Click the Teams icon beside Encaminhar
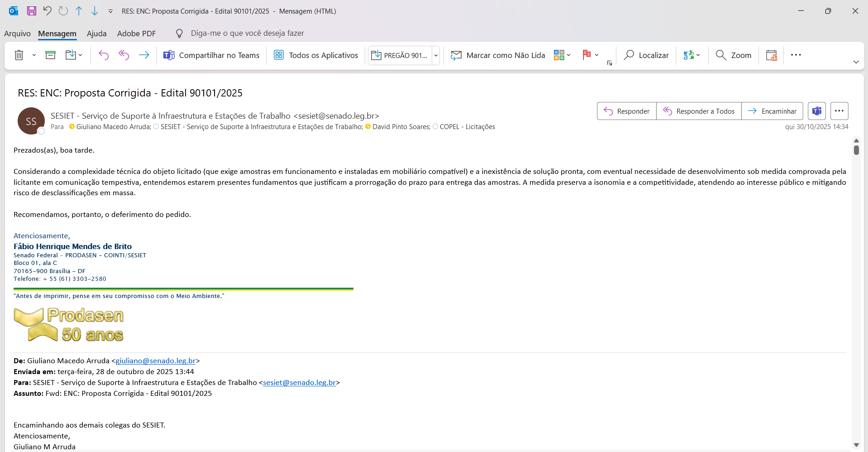Screen dimensions: 868x452 click(x=816, y=111)
